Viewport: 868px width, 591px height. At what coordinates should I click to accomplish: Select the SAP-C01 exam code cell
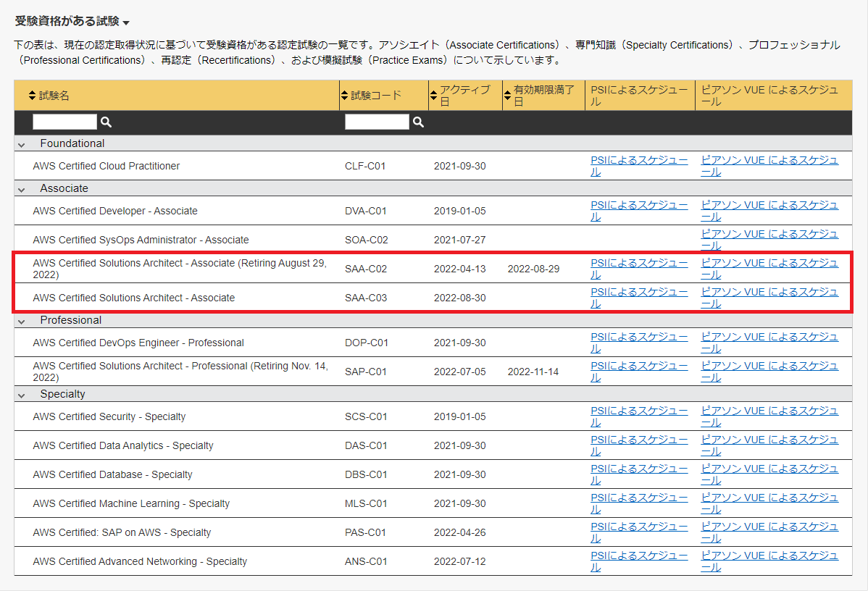[365, 372]
